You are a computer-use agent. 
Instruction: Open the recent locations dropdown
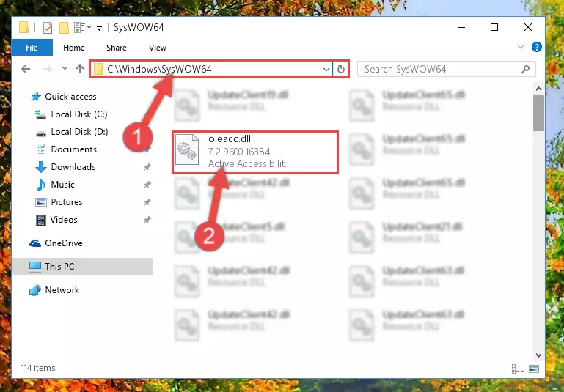(65, 68)
